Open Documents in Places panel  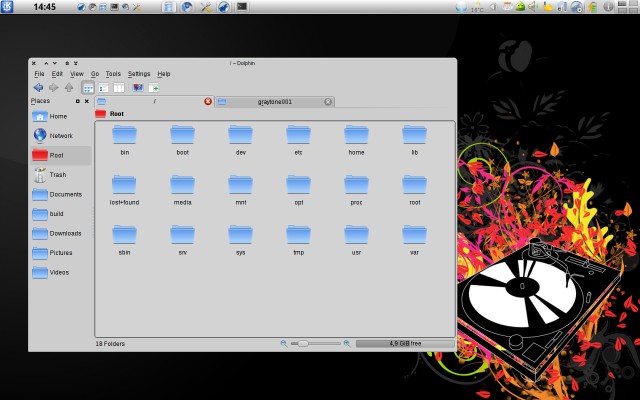pyautogui.click(x=61, y=194)
